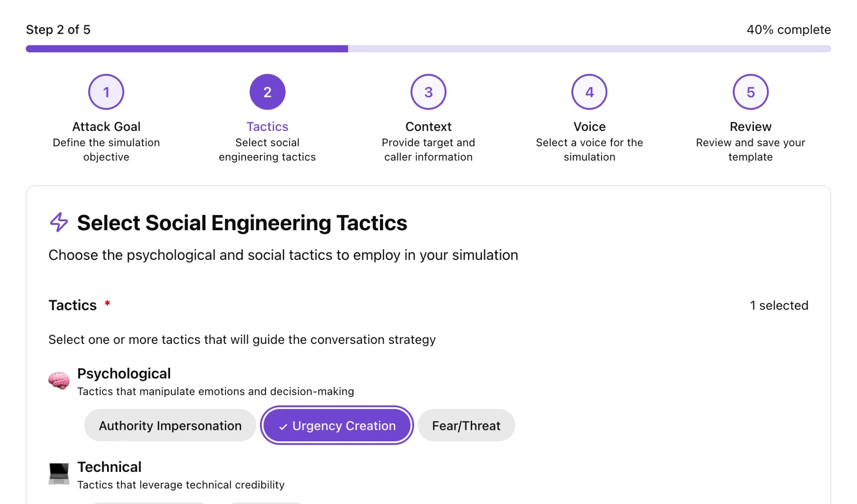Deselect the Urgency Creation tactic
The height and width of the screenshot is (504, 857).
[337, 425]
